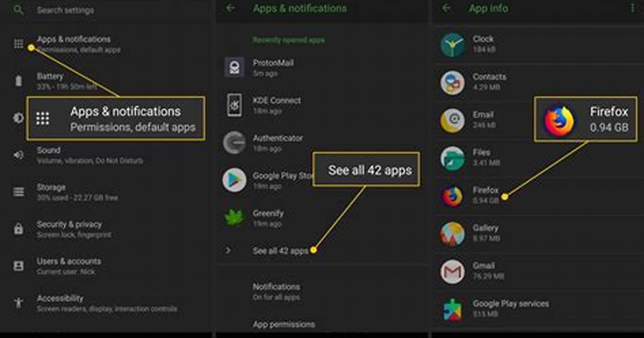Tap the Apps & notifications grid icon
644x338 pixels.
(x=18, y=44)
